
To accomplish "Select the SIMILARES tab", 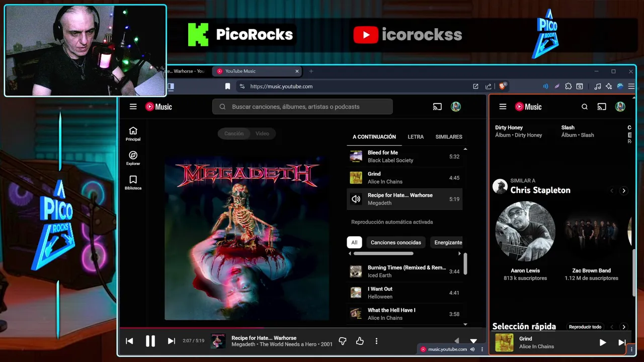I will [449, 137].
